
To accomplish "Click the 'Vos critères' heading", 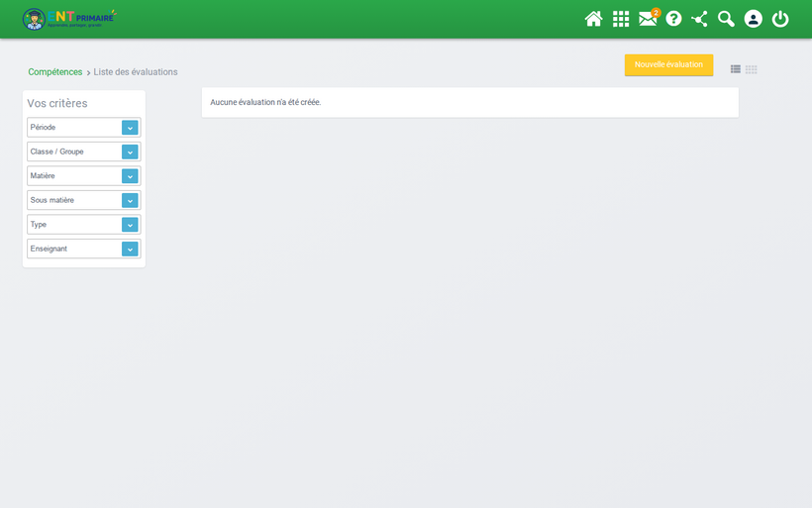I will (57, 104).
